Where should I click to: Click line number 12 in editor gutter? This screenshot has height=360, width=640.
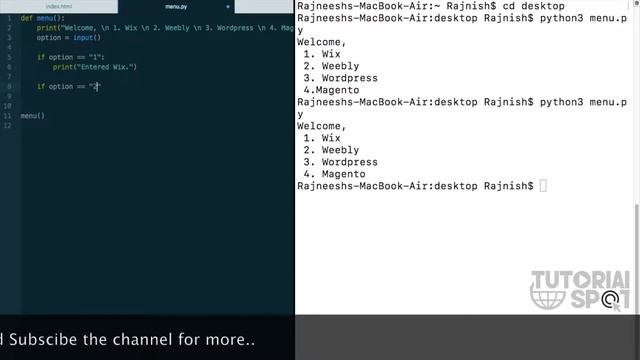7,125
